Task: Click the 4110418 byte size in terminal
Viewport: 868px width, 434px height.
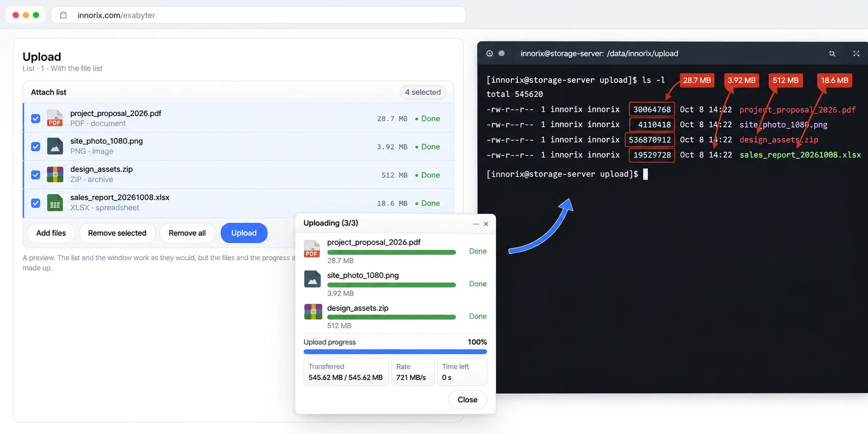Action: [x=652, y=125]
